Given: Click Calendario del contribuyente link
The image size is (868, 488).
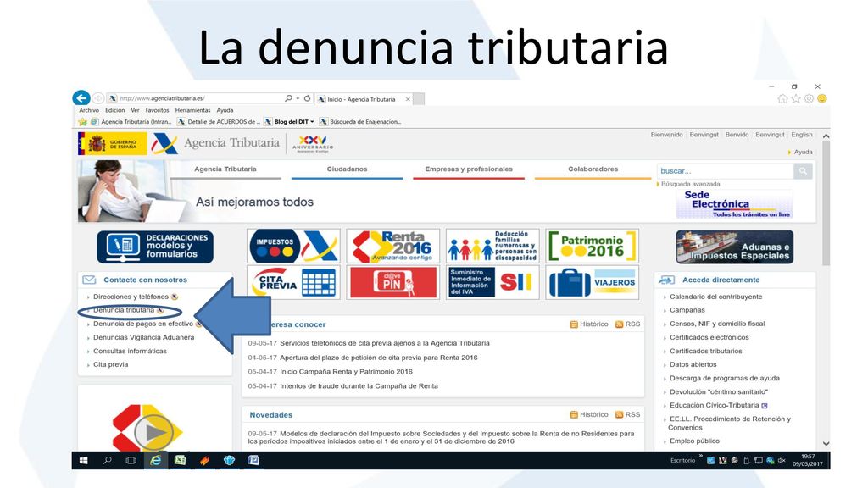Looking at the screenshot, I should tap(715, 297).
